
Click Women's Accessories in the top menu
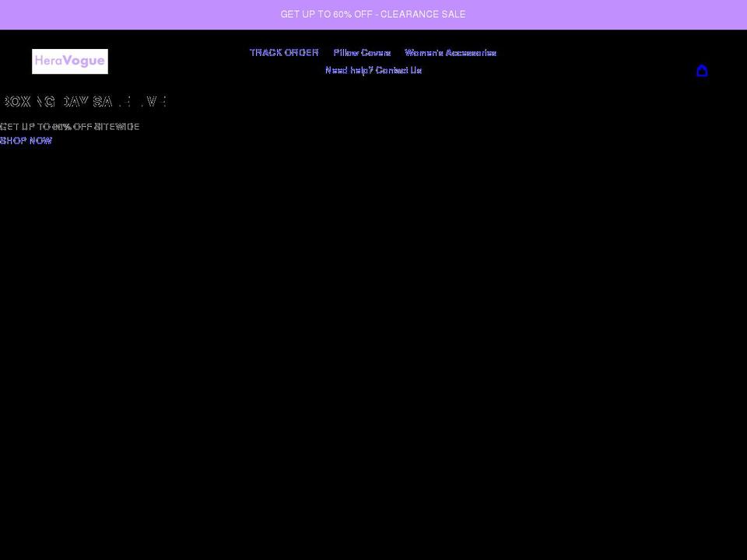click(450, 52)
